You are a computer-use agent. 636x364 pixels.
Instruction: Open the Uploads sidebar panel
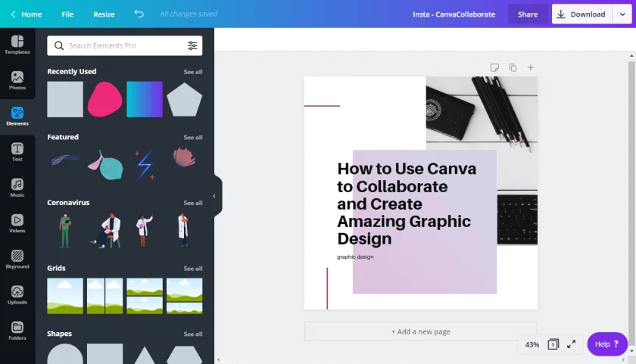pyautogui.click(x=17, y=294)
